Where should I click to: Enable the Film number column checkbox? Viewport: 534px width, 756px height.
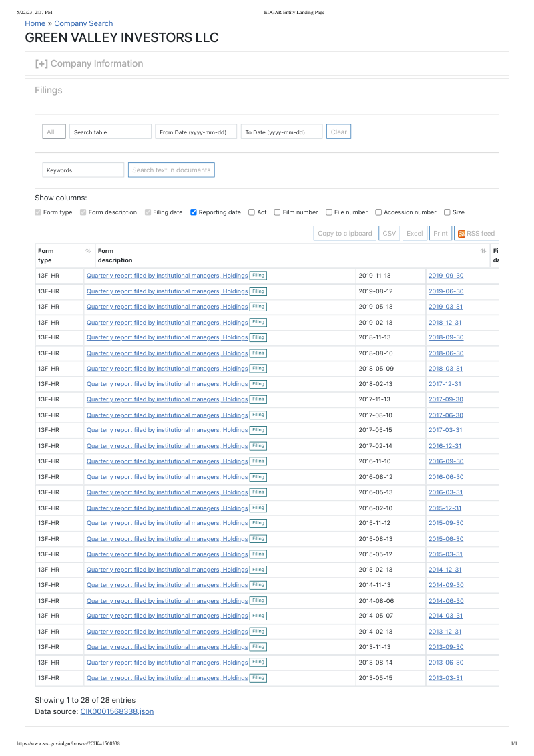coord(277,212)
